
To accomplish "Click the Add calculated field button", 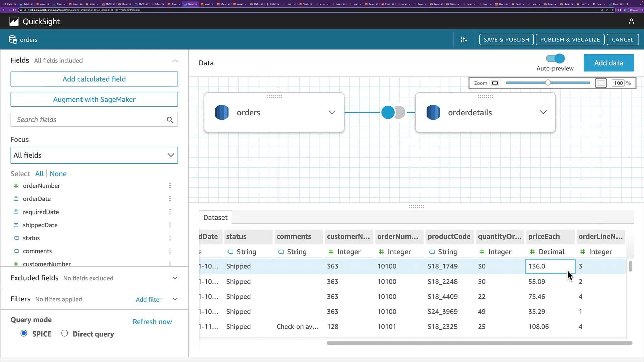I will coord(94,79).
